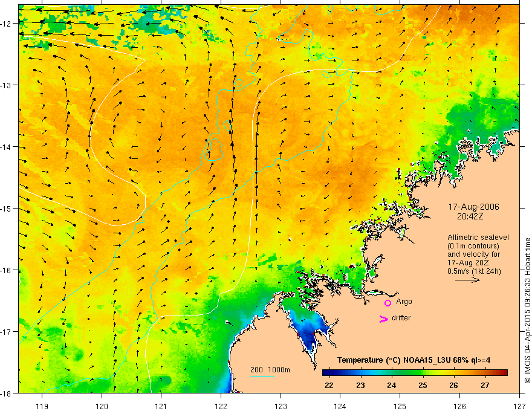
Task: Click the '(0.1m contours)' caption line
Action: pos(473,246)
